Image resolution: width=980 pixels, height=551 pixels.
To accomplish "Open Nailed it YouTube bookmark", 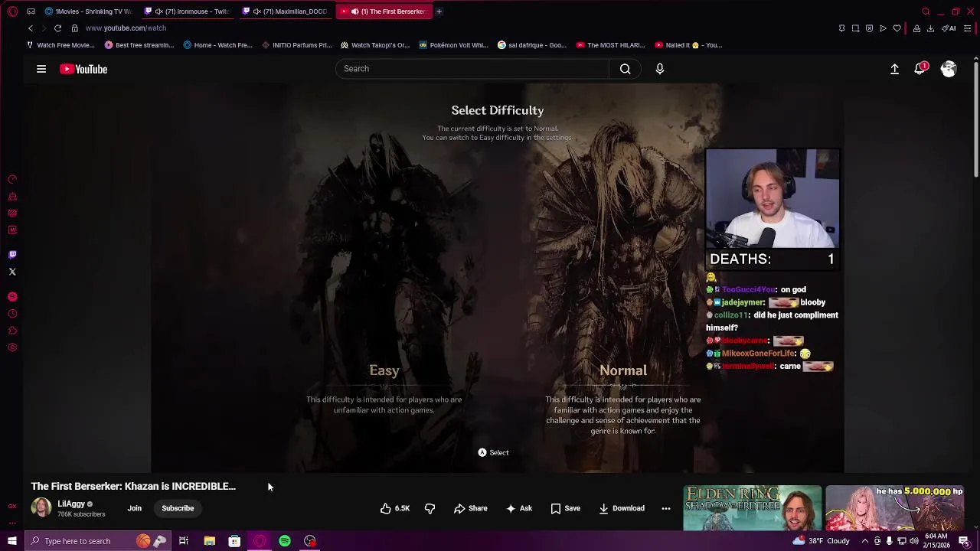I will [688, 45].
